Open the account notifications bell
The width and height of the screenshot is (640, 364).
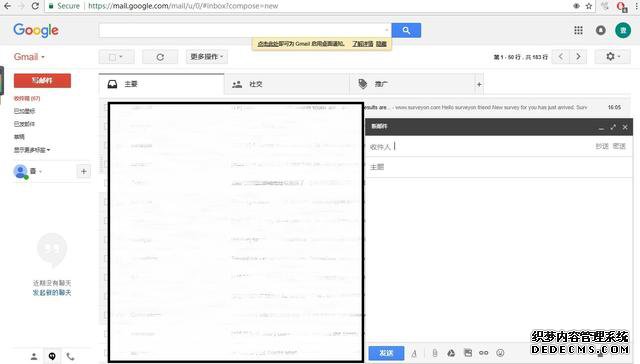(600, 30)
